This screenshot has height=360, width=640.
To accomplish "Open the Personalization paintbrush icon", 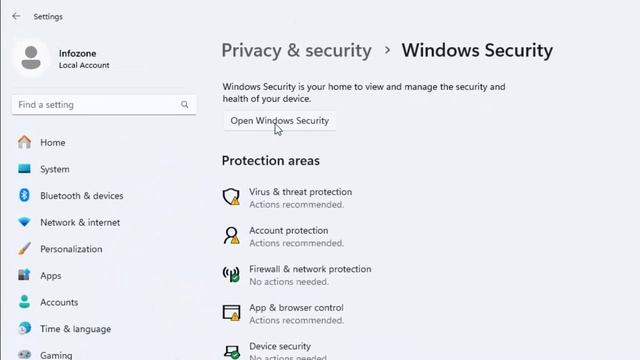I will click(x=24, y=249).
